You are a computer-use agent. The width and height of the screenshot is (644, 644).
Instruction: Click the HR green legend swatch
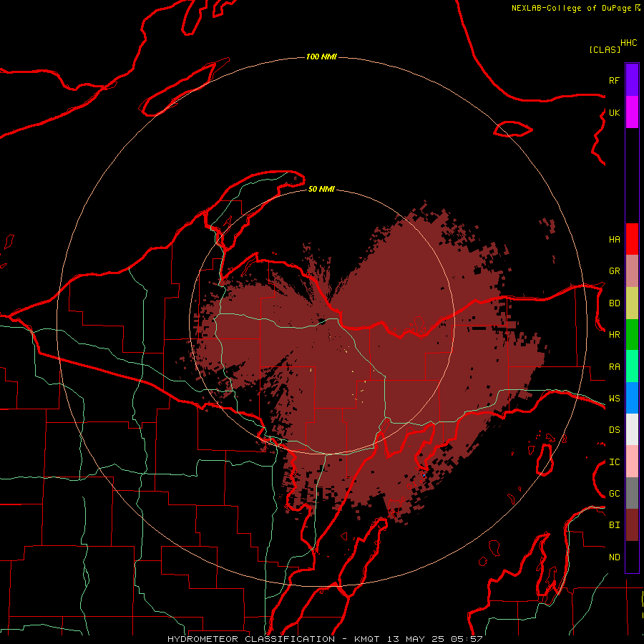point(632,335)
